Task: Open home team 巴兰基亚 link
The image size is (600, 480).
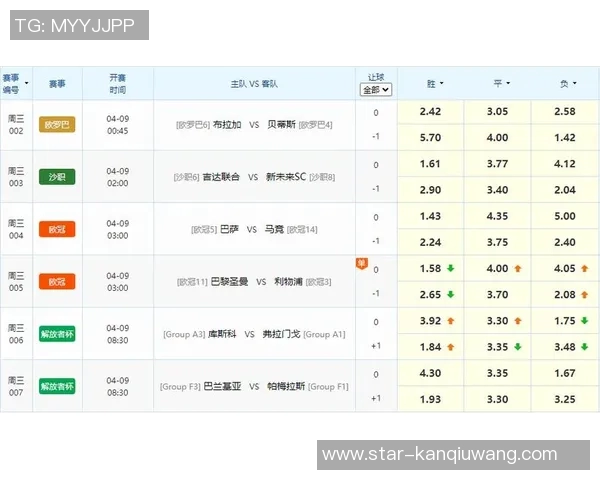Action: pos(222,386)
